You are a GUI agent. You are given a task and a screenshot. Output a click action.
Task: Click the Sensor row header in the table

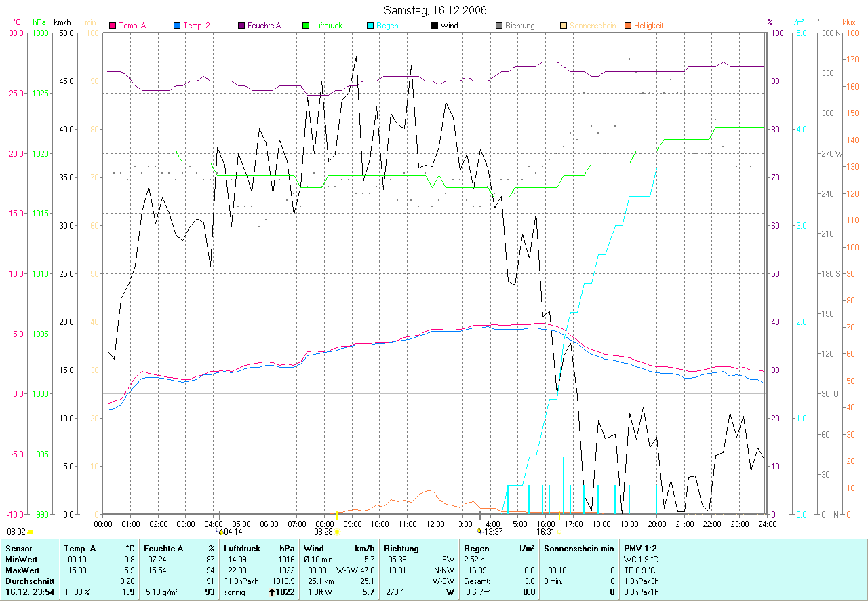pos(19,549)
